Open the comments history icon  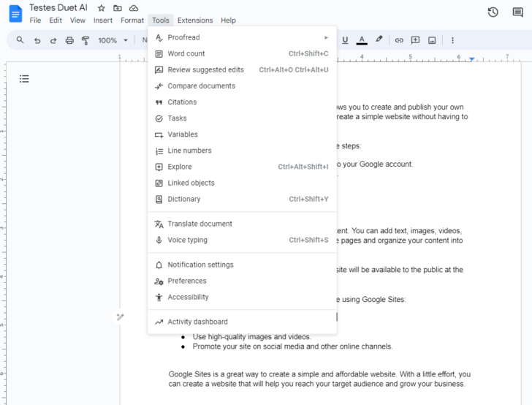tap(517, 12)
